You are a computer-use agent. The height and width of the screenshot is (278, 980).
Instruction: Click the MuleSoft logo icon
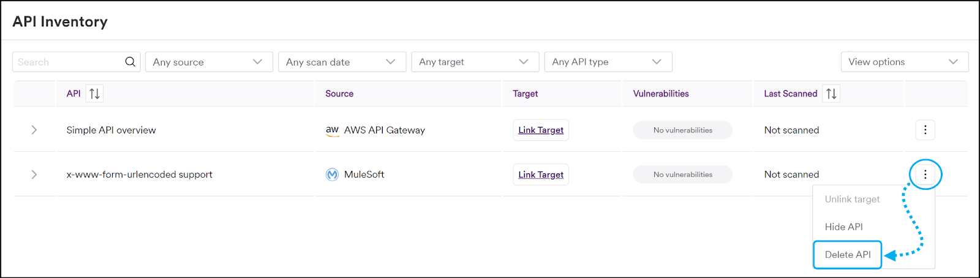(x=332, y=175)
